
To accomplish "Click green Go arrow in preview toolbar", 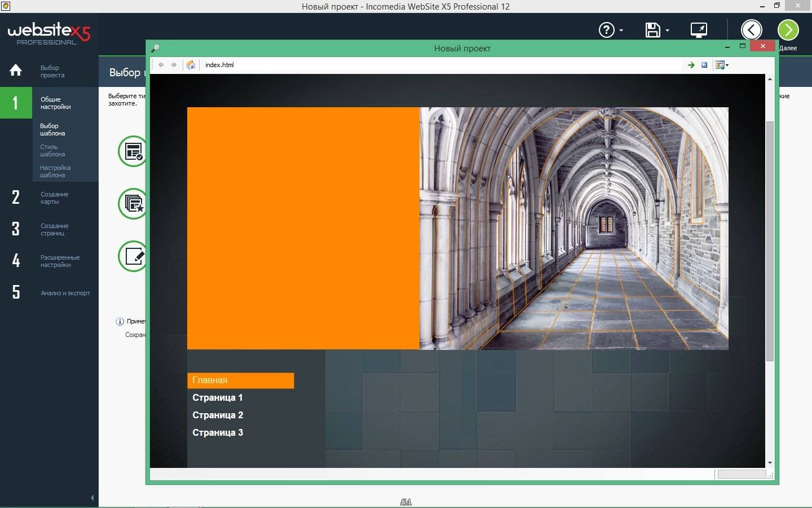I will click(691, 65).
